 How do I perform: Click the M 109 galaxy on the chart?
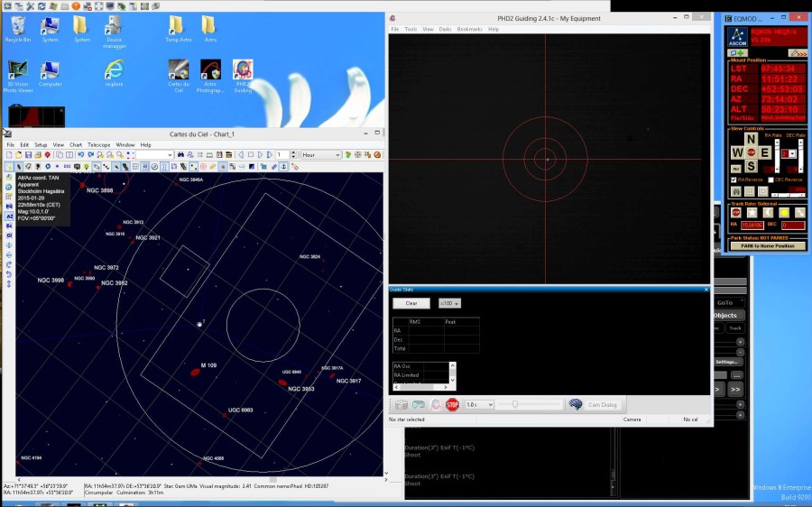pyautogui.click(x=195, y=372)
